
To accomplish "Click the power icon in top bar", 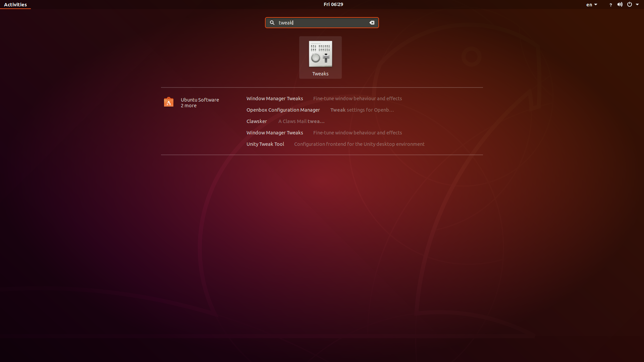I will click(630, 5).
